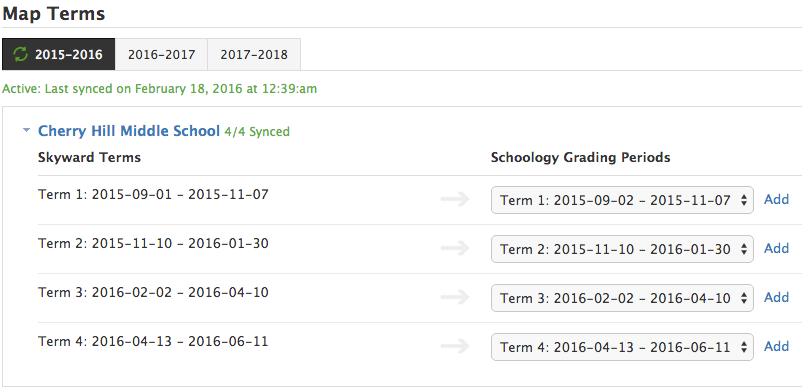Select the 2015-2016 tab
This screenshot has width=802, height=387.
click(58, 54)
